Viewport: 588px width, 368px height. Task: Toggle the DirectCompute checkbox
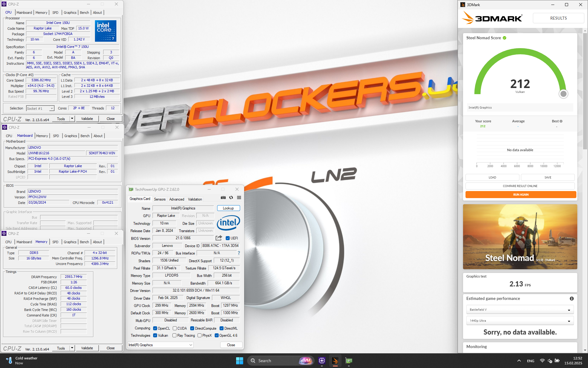[192, 328]
